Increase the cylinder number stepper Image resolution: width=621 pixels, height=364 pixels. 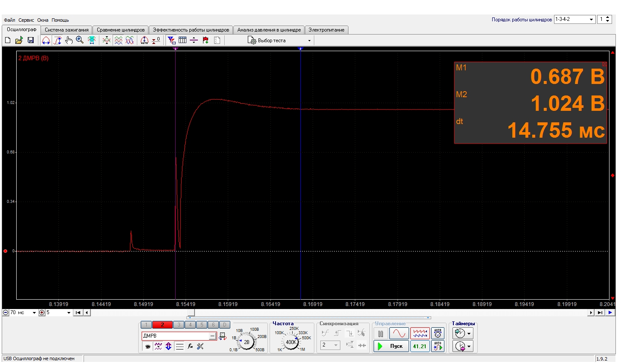click(608, 17)
